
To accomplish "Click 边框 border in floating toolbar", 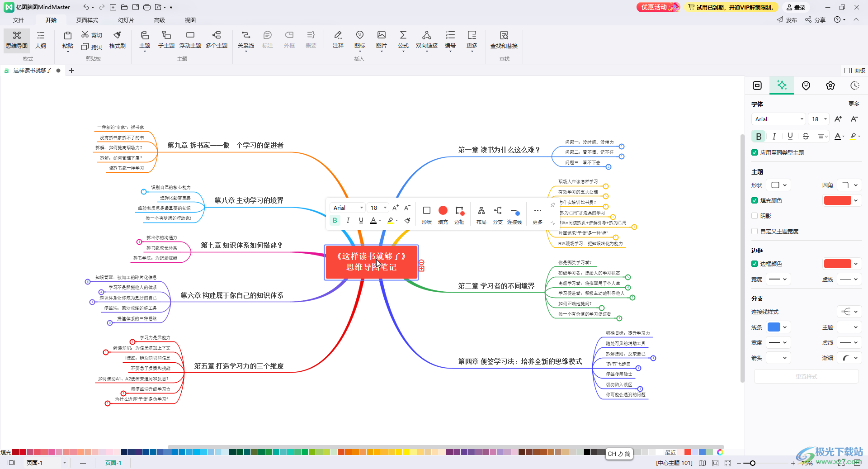I will click(459, 215).
